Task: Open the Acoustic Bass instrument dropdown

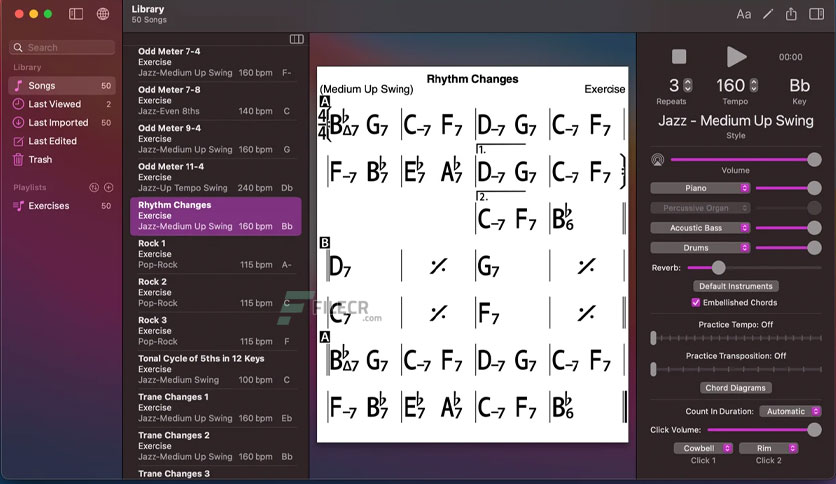Action: point(700,228)
